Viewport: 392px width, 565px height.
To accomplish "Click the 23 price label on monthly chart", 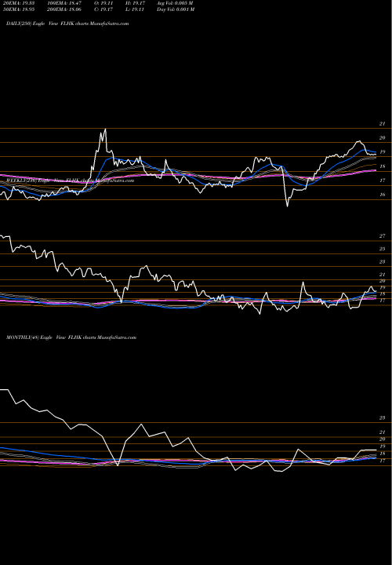I will 383,418.
